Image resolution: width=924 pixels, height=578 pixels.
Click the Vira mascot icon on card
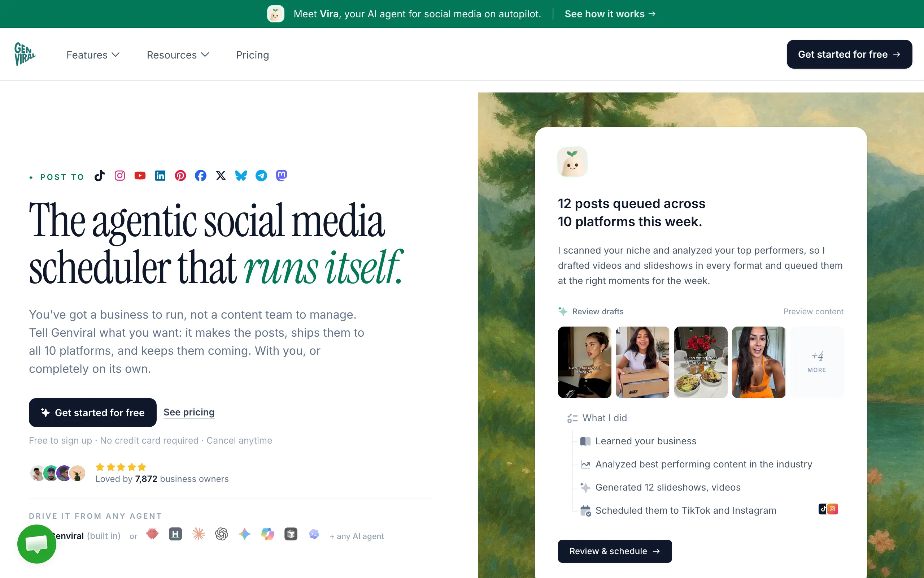tap(572, 162)
